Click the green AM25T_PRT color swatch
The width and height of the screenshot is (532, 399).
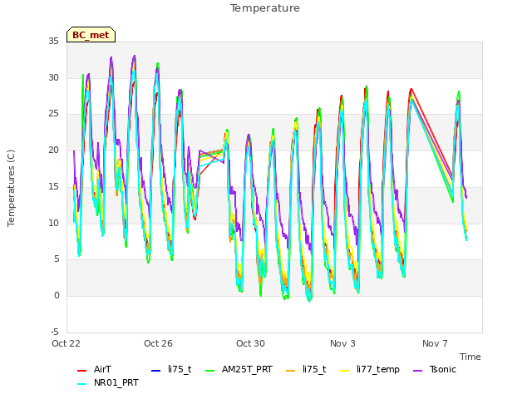point(210,371)
